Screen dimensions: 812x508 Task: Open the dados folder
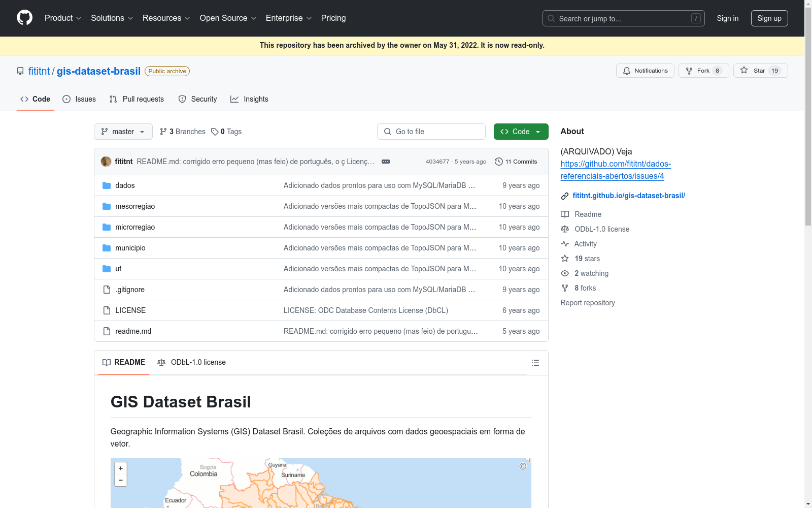pos(125,185)
